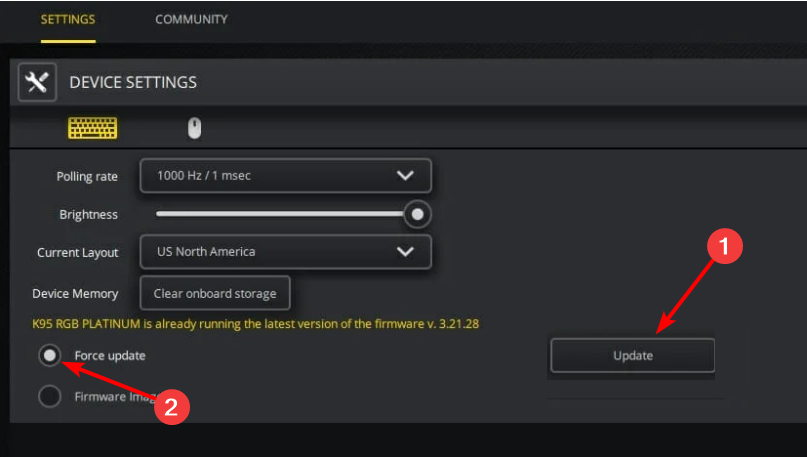The height and width of the screenshot is (457, 807).
Task: Switch to the Settings tab
Action: 68,20
